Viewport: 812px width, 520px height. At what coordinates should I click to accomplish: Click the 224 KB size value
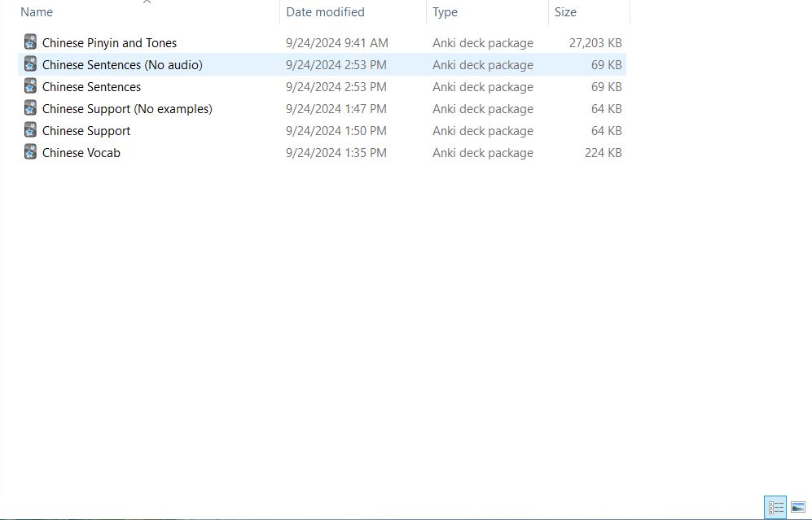tap(604, 153)
